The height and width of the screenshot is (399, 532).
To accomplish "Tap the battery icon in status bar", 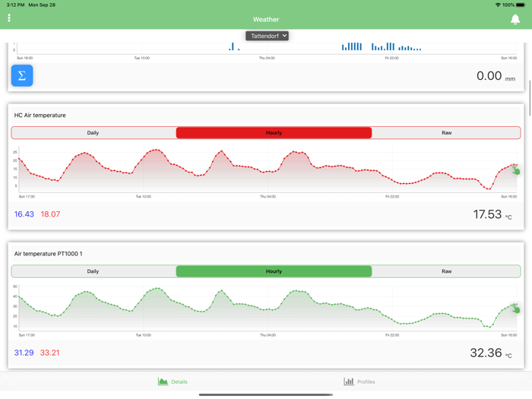I will (521, 5).
